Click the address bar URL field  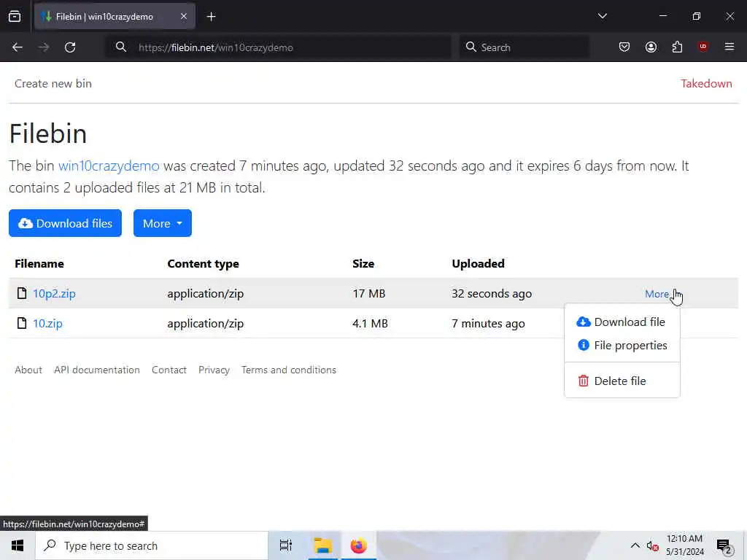278,47
